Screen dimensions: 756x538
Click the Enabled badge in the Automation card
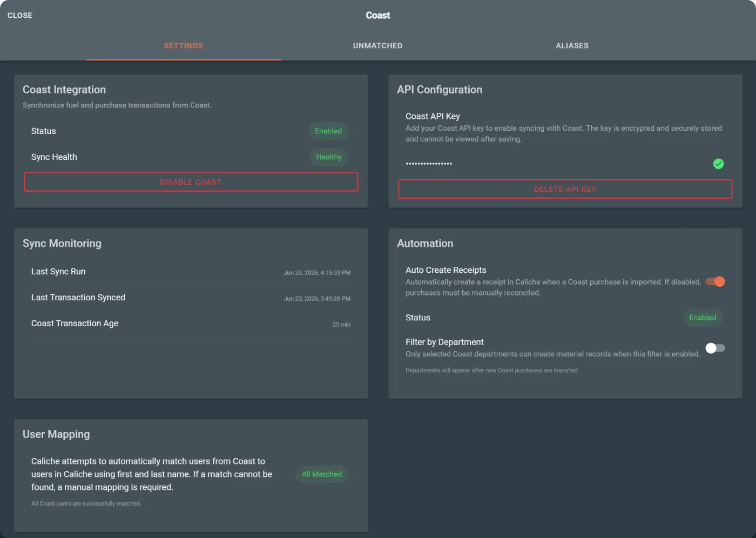point(703,318)
